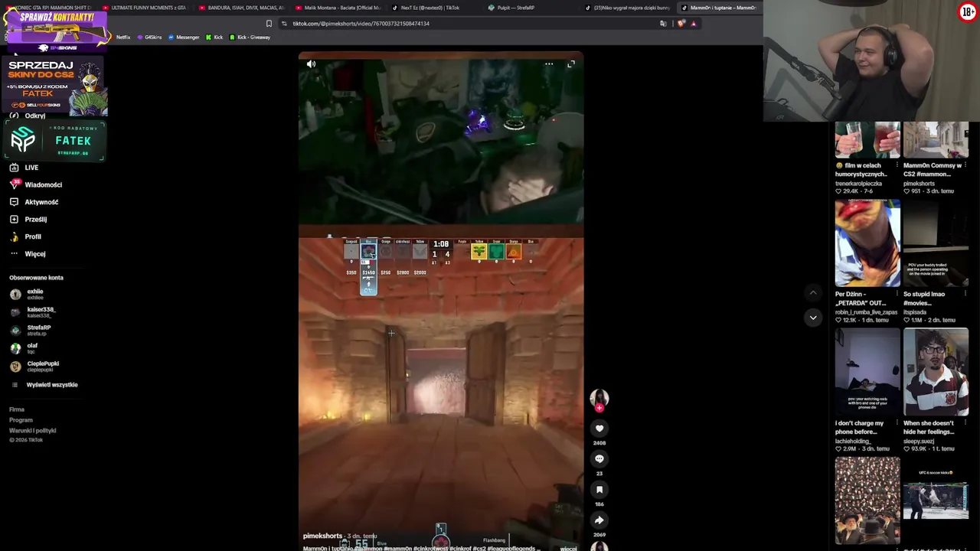Open options for 'I don't charge my phone' video
Viewport: 980px width, 551px height.
point(897,423)
